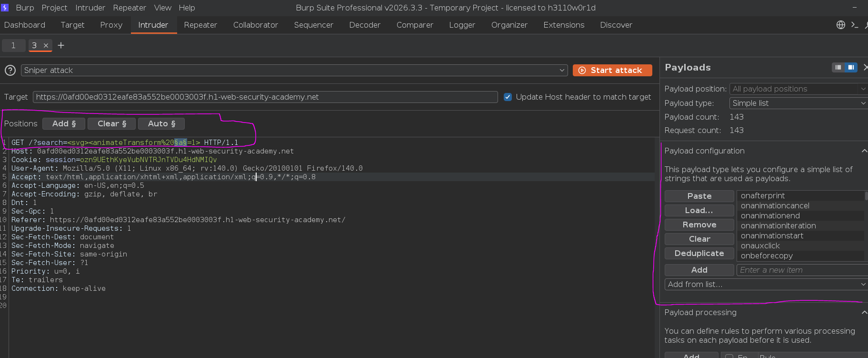Switch to the Collaborator tab
868x358 pixels.
click(x=255, y=25)
